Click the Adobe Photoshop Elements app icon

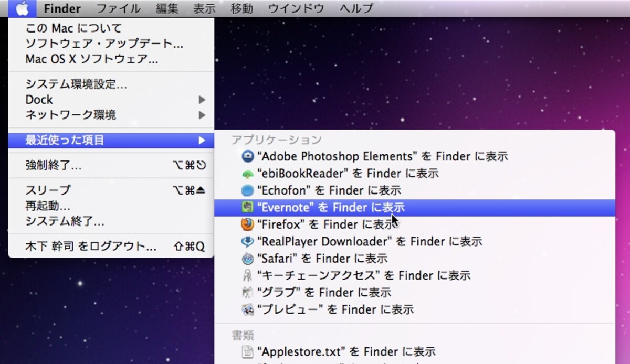247,156
